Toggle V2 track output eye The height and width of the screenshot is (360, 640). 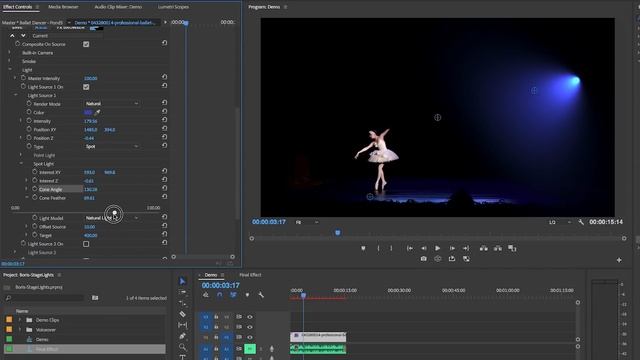250,327
